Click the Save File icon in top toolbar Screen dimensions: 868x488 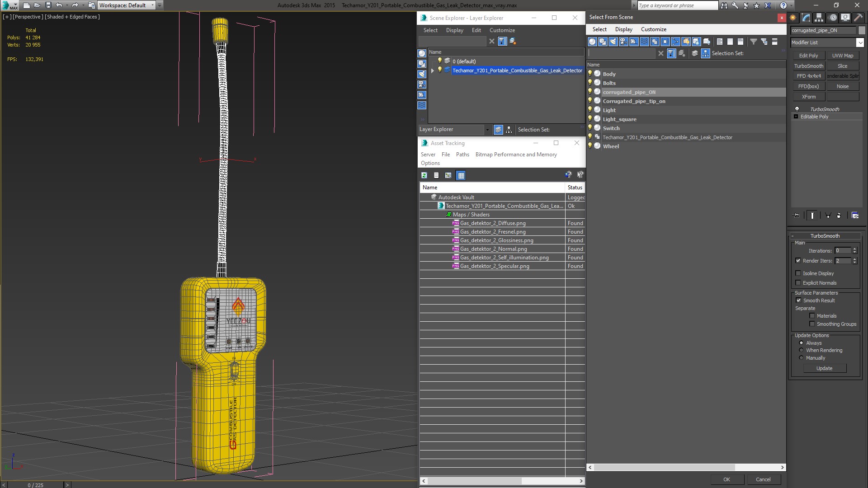[x=48, y=5]
